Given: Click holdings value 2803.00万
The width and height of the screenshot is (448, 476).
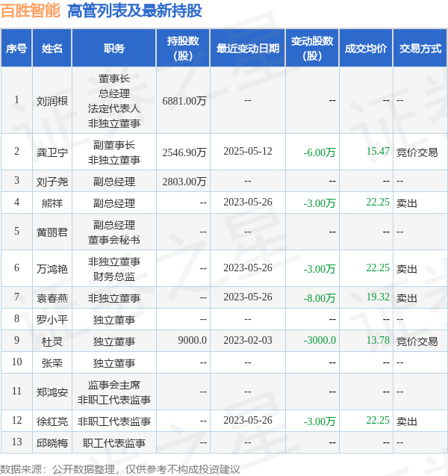Looking at the screenshot, I should click(x=184, y=182).
